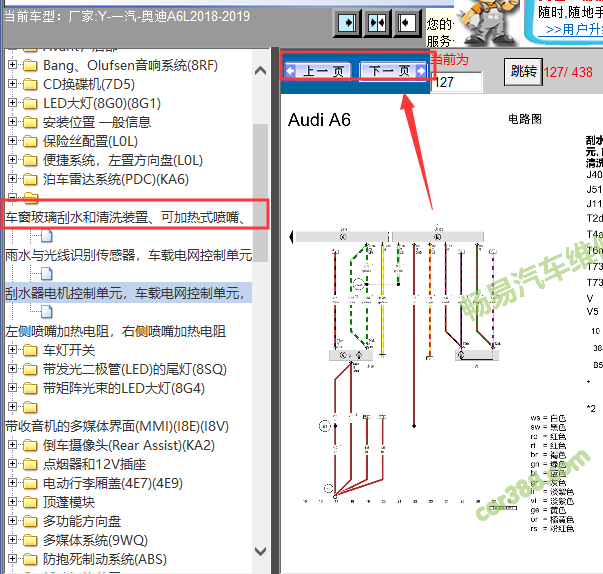The width and height of the screenshot is (603, 574).
Task: Expand the 带发光二极管(LED)的尾灯(8SQ) node
Action: pyautogui.click(x=12, y=369)
